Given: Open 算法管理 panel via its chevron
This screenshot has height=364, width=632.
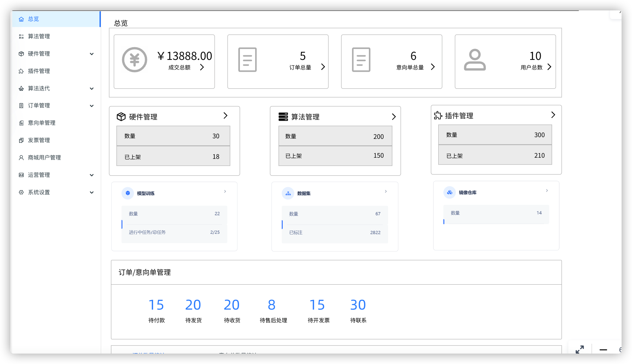Looking at the screenshot, I should [x=394, y=117].
